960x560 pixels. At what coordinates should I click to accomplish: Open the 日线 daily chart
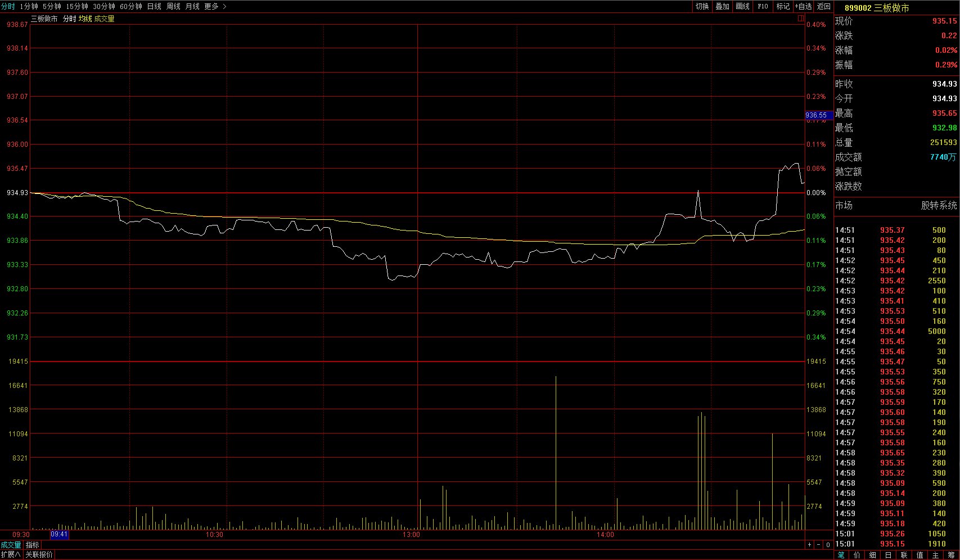pyautogui.click(x=154, y=6)
